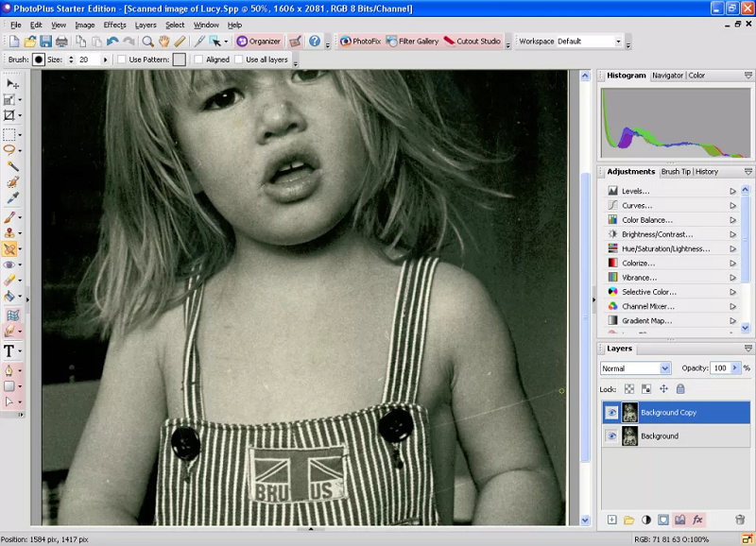
Task: Open the Workspace dropdown
Action: (618, 42)
